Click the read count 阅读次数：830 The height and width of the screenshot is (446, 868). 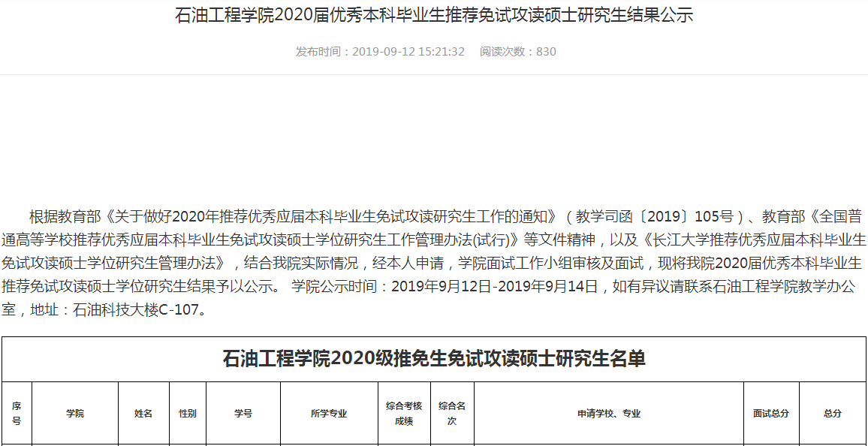[518, 52]
